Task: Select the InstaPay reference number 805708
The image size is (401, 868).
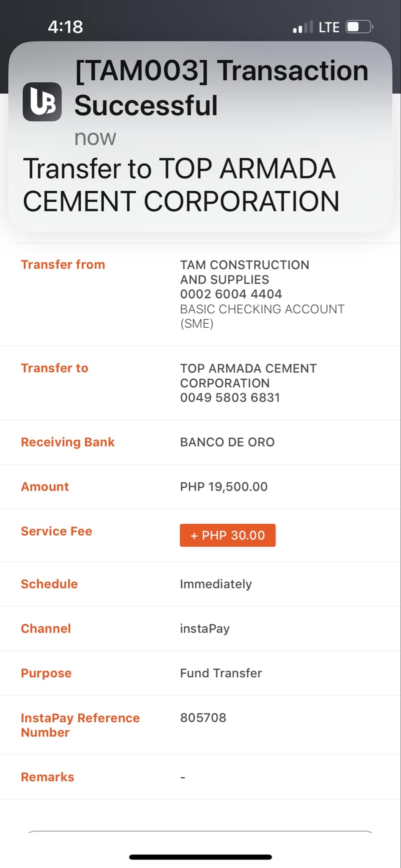Action: (203, 718)
